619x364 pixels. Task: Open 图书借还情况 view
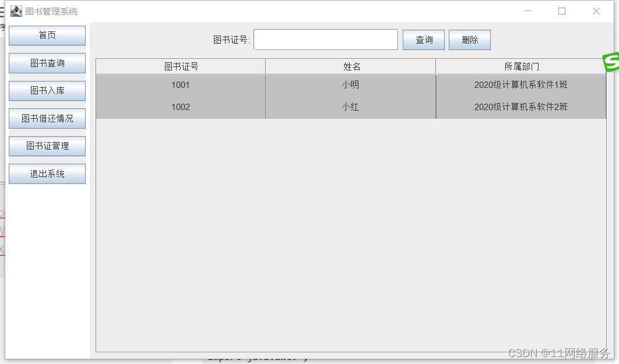coord(47,118)
